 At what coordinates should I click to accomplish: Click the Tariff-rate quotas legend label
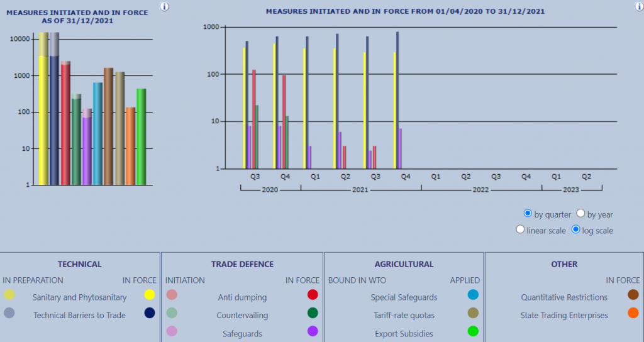point(404,316)
